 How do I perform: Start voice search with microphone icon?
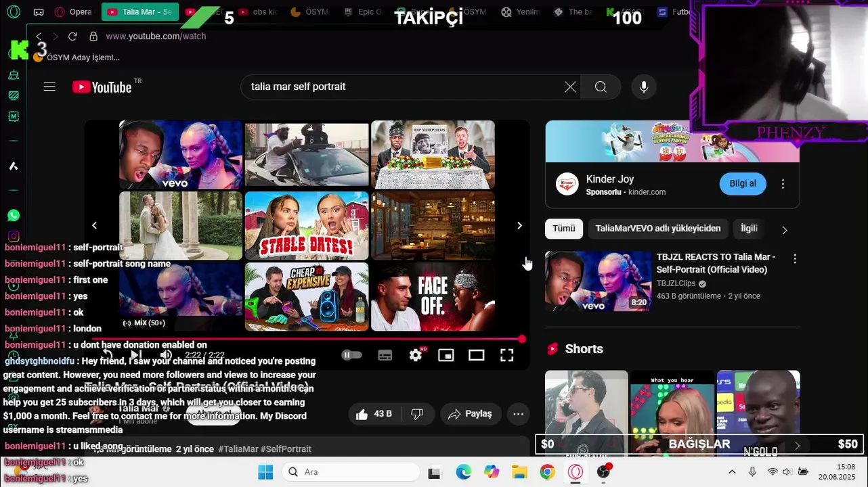pos(644,87)
